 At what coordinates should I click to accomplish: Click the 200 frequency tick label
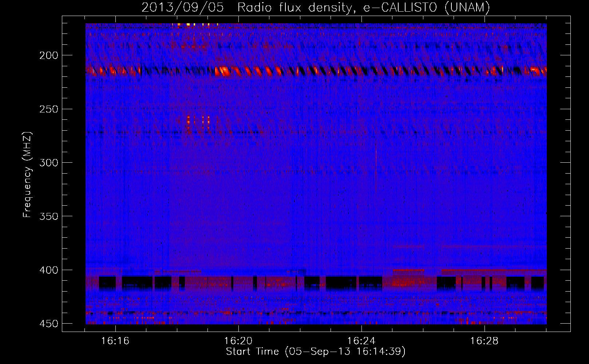(49, 55)
